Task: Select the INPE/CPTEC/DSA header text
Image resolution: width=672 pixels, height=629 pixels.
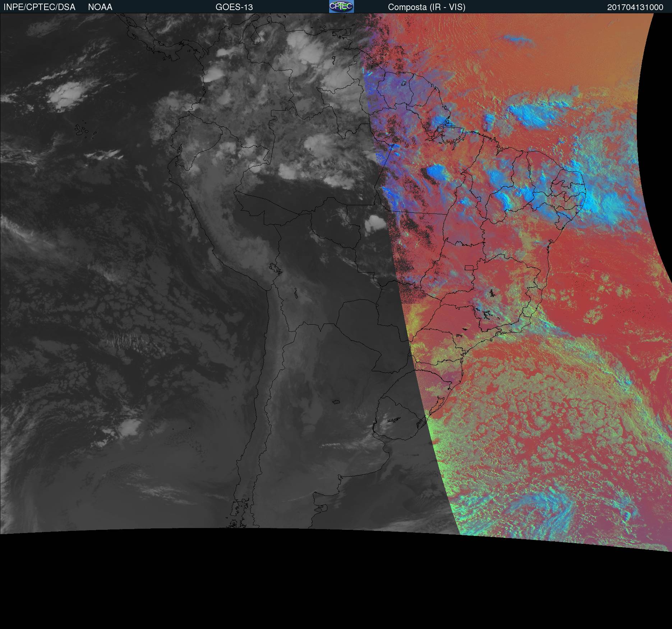Action: pyautogui.click(x=40, y=7)
